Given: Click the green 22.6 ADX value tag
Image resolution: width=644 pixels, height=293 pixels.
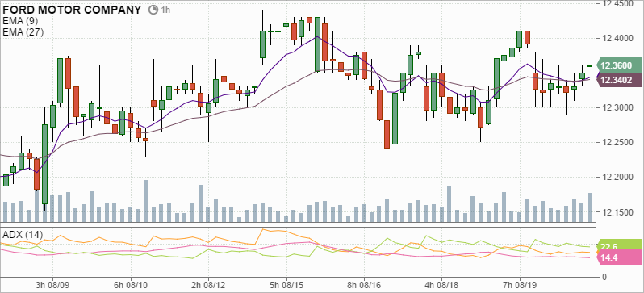Looking at the screenshot, I should coord(620,246).
